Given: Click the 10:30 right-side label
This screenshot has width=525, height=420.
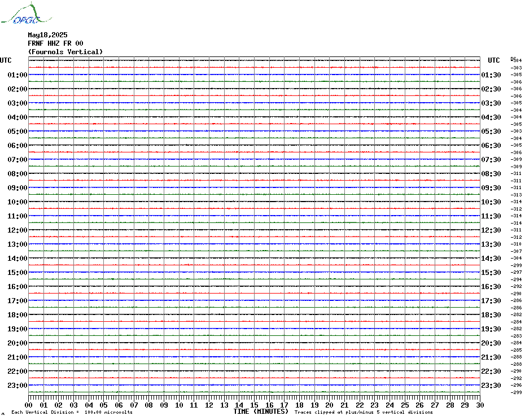Looking at the screenshot, I should 491,202.
